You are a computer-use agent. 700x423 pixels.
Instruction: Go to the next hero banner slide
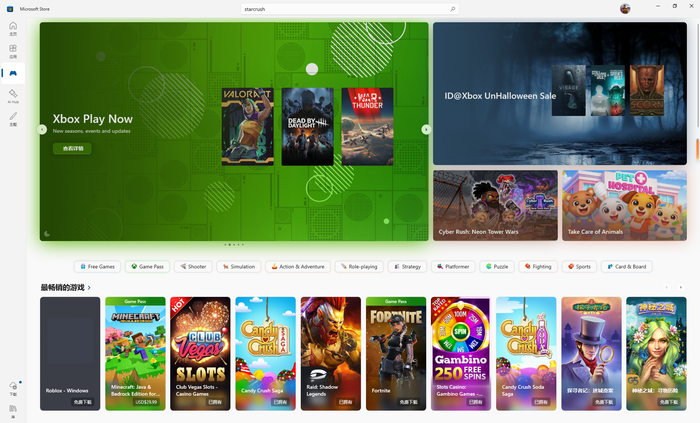(x=426, y=129)
